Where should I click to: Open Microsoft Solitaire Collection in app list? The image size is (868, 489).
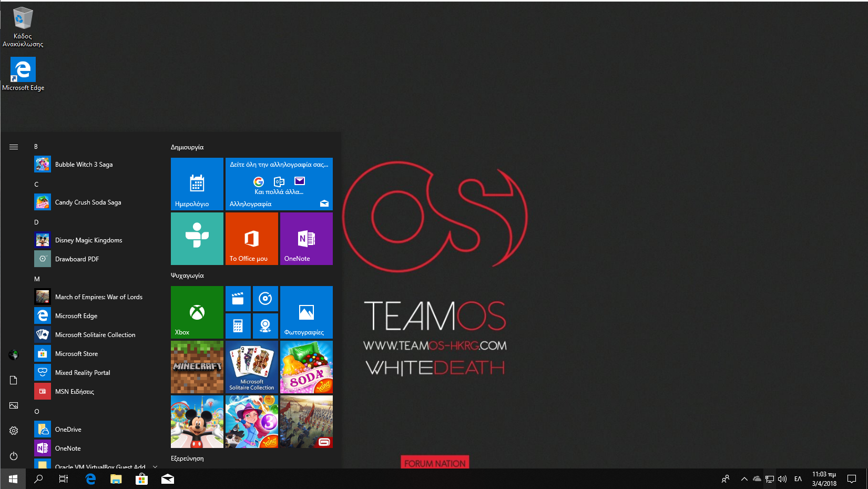[95, 335]
